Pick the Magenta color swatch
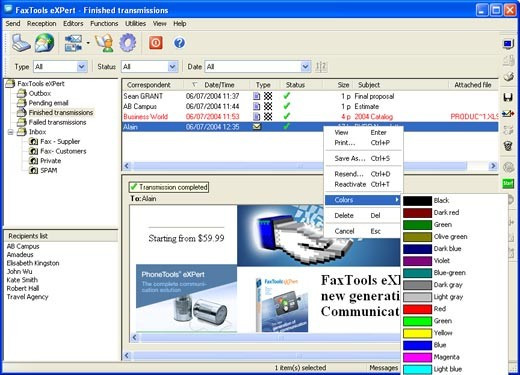Viewport: 520px width, 375px height. (x=417, y=357)
